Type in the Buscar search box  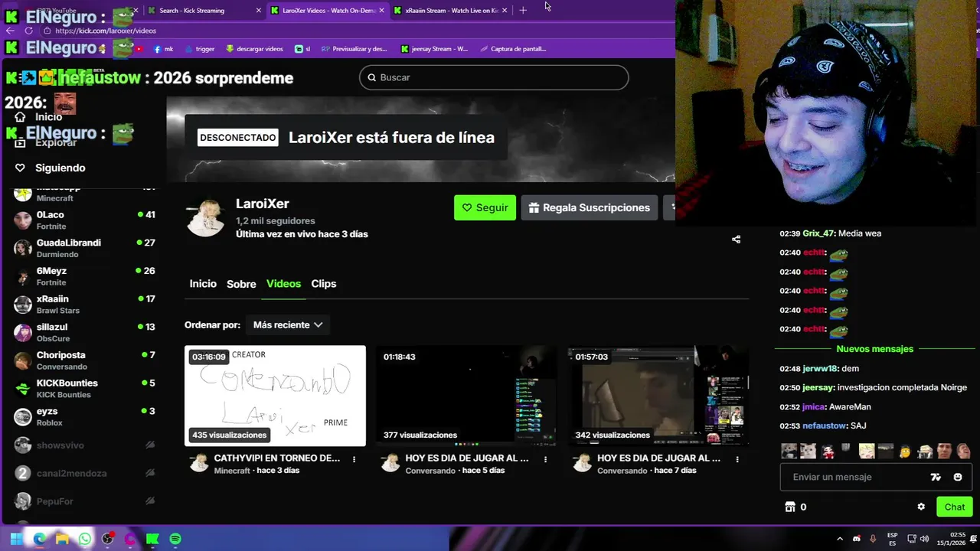[494, 77]
